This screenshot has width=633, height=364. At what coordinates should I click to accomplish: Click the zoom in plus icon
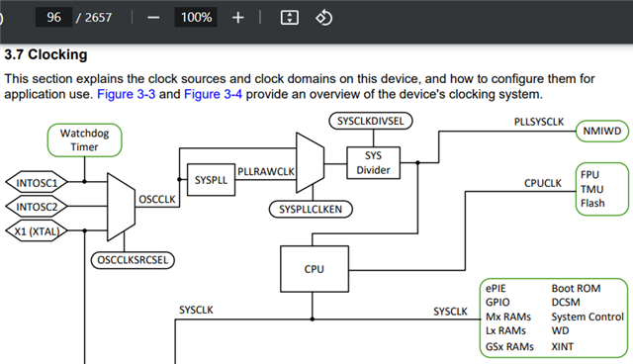[x=238, y=18]
